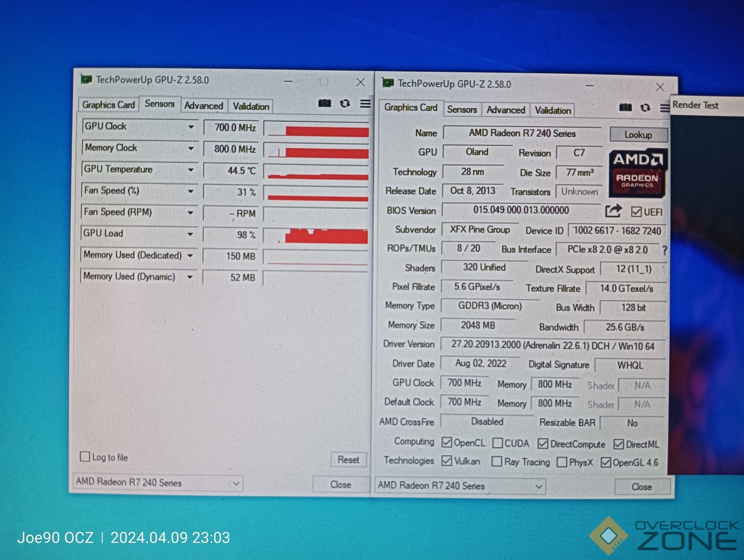
Task: Select Sensors tab in left window
Action: [x=160, y=104]
